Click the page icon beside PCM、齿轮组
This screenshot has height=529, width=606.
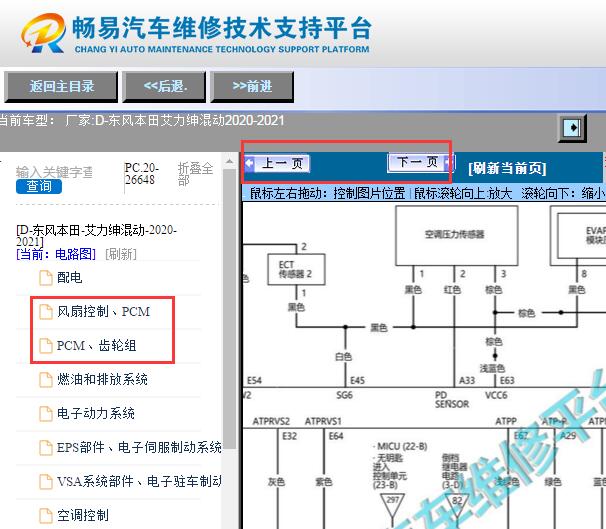point(46,346)
